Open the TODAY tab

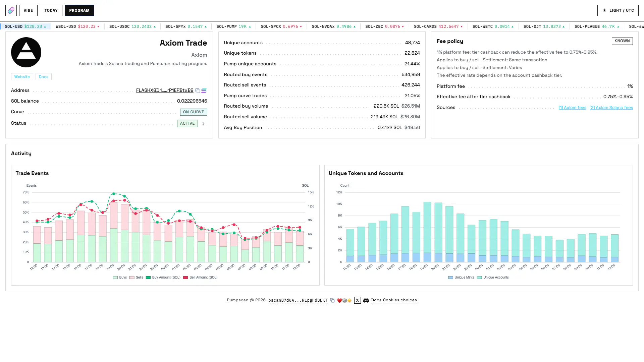click(51, 10)
